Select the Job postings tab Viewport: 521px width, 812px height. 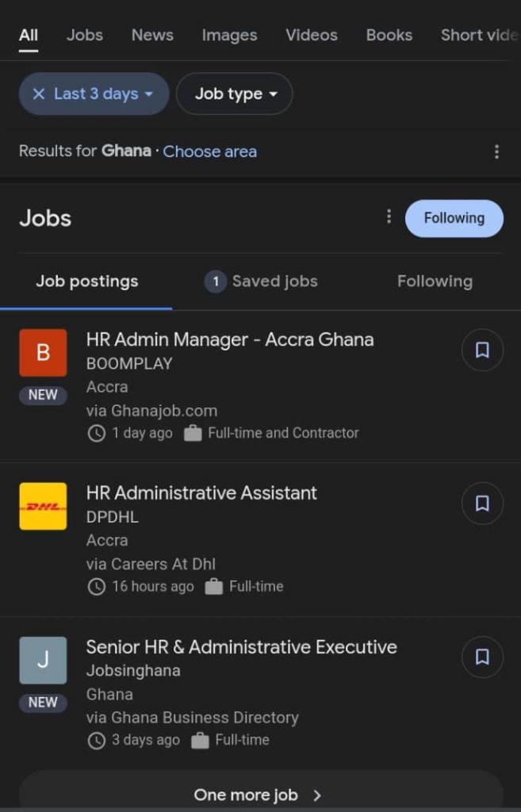point(86,282)
